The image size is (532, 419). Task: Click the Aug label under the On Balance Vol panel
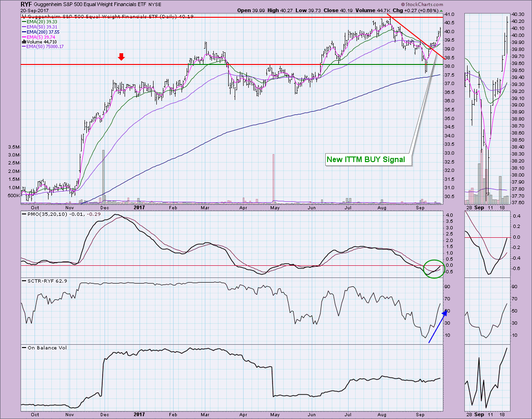click(x=382, y=415)
